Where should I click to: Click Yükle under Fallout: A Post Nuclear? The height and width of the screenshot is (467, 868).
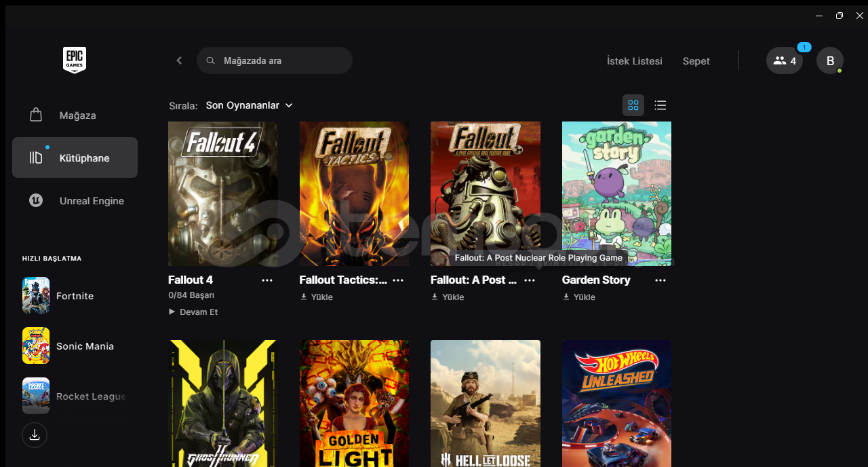pos(448,297)
